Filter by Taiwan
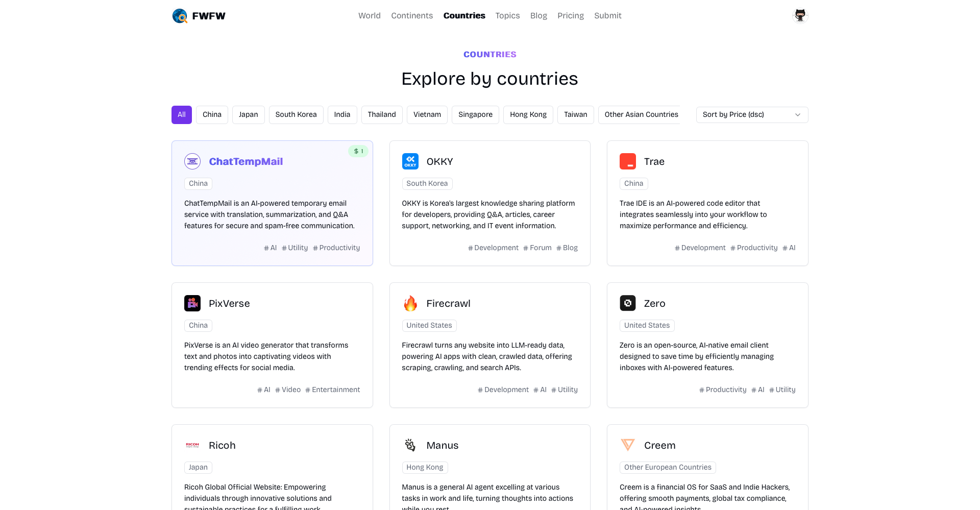This screenshot has height=510, width=980. 576,115
